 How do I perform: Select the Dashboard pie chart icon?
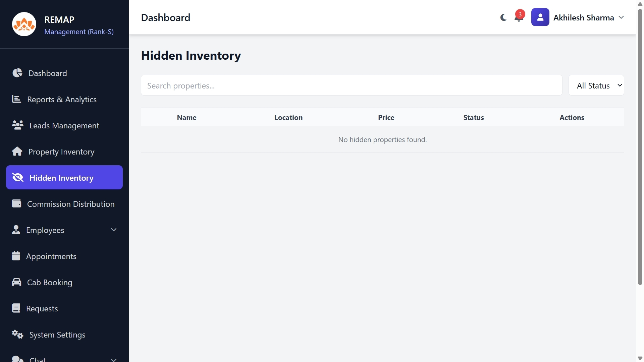click(17, 73)
